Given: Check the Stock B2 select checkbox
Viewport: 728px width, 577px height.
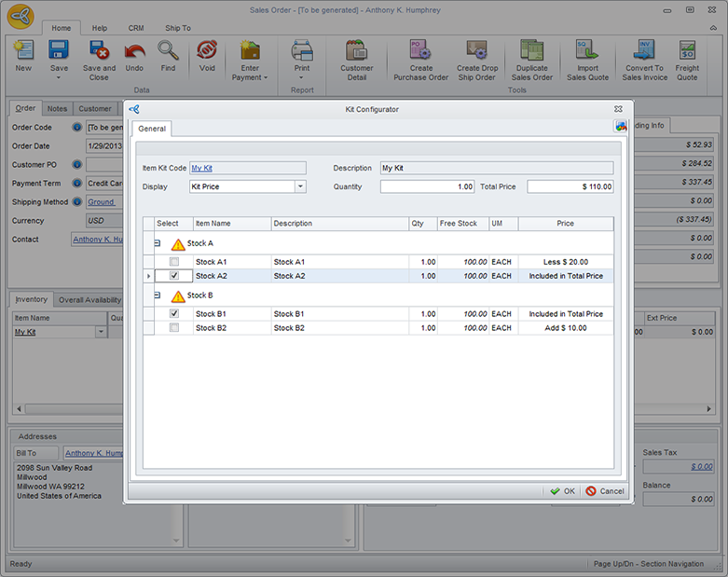Looking at the screenshot, I should tap(174, 328).
